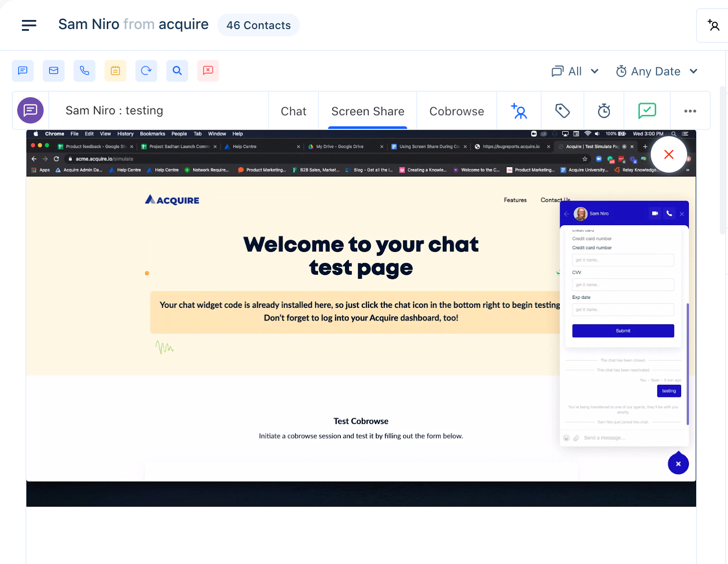
Task: Click the Submit button in chat form
Action: pyautogui.click(x=623, y=331)
